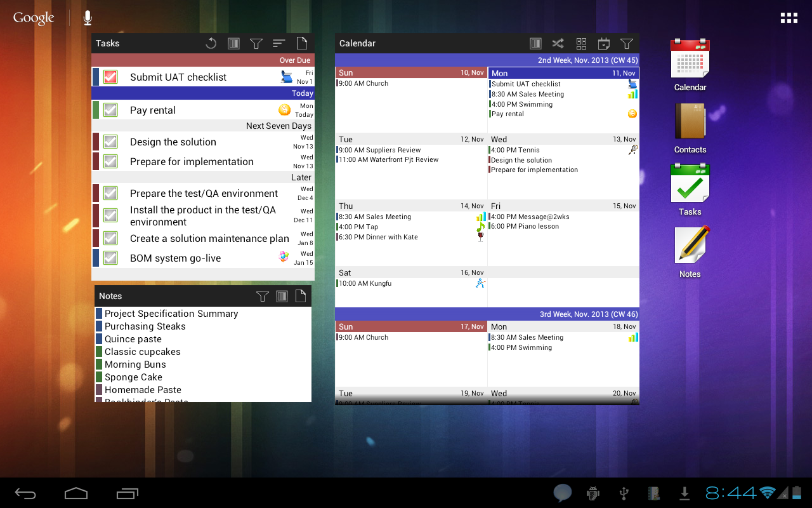The image size is (812, 508).
Task: Open the Notes widget filter funnel
Action: [x=262, y=296]
